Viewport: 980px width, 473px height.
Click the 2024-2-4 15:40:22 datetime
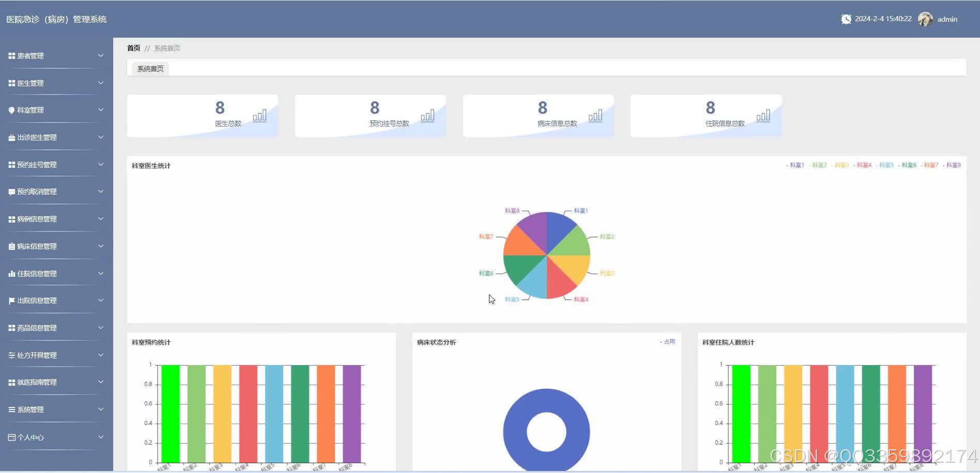click(883, 19)
